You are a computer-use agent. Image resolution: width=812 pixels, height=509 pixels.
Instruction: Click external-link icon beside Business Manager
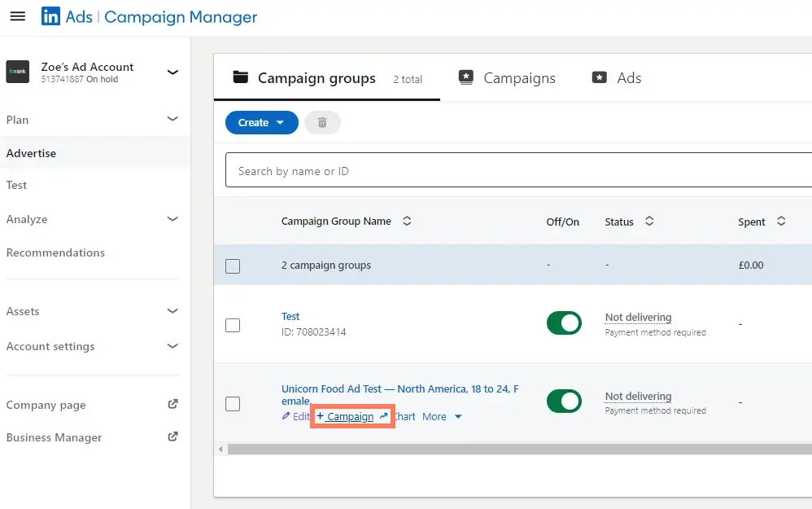173,437
